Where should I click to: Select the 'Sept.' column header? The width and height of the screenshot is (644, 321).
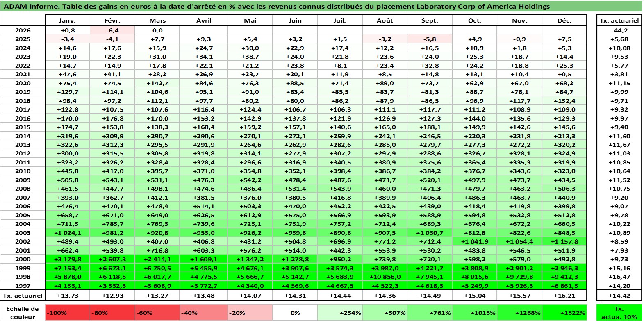pos(430,20)
